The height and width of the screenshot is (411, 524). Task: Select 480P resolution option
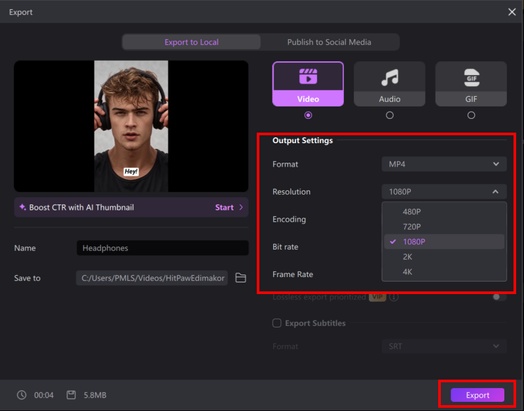tap(444, 212)
